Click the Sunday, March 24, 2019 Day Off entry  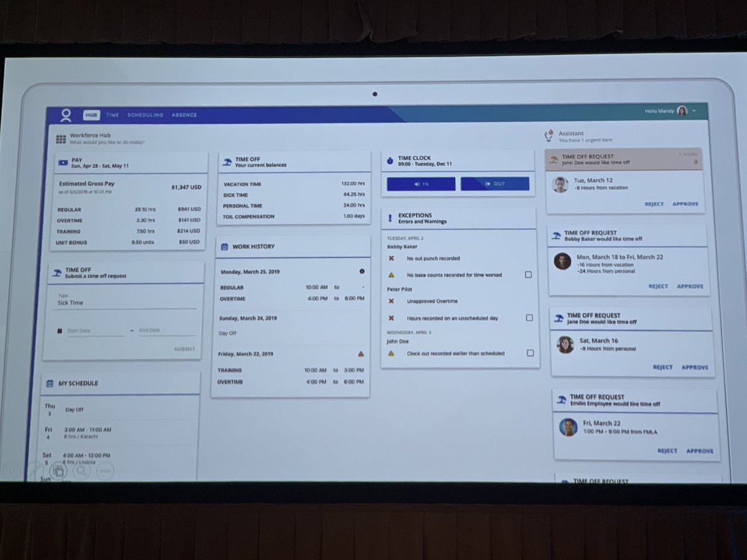[x=291, y=325]
